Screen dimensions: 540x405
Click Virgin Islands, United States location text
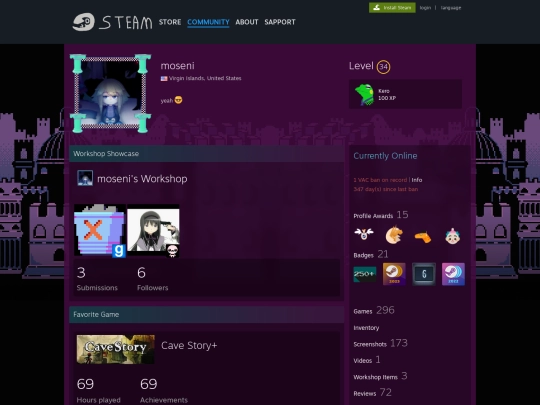pyautogui.click(x=205, y=79)
